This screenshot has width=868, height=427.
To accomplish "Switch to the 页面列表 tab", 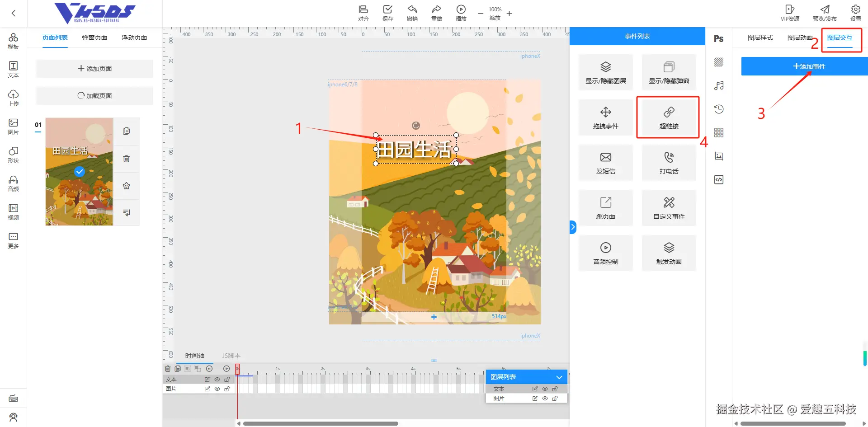I will coord(55,38).
